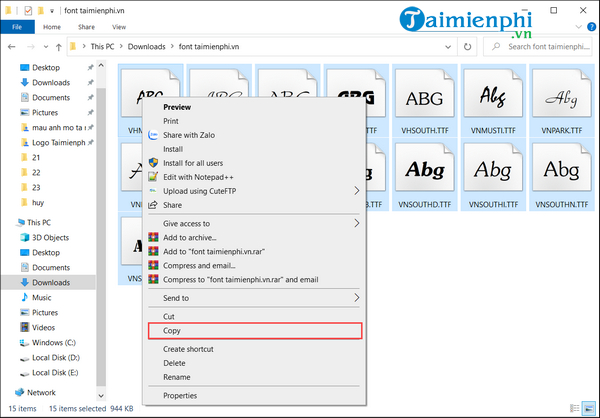
Task: Click Share with Zalo entry
Action: click(x=254, y=135)
